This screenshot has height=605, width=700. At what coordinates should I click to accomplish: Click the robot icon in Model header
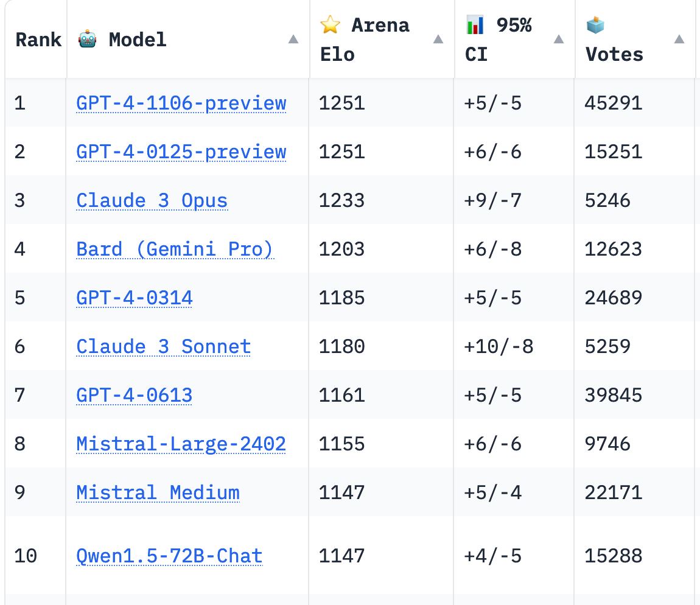point(87,40)
